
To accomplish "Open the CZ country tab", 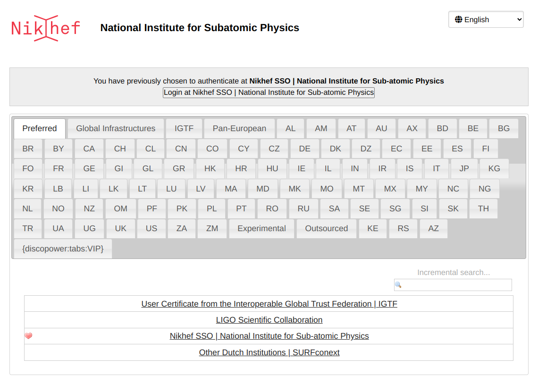I will (x=274, y=149).
